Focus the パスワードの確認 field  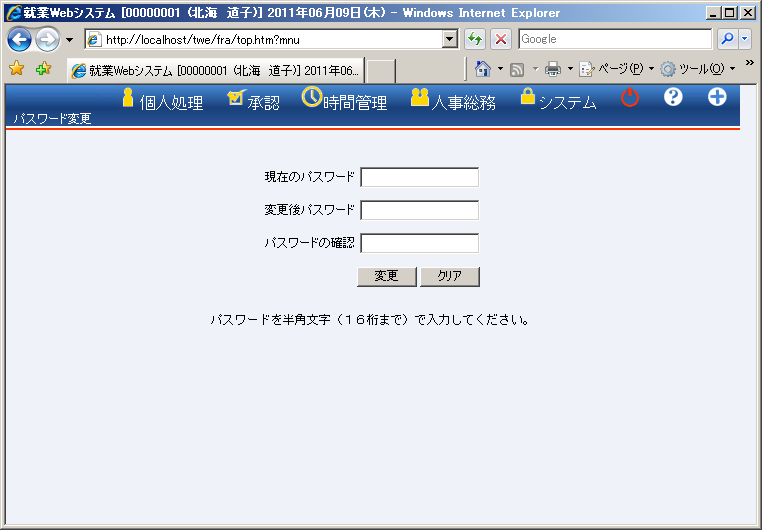coord(419,243)
